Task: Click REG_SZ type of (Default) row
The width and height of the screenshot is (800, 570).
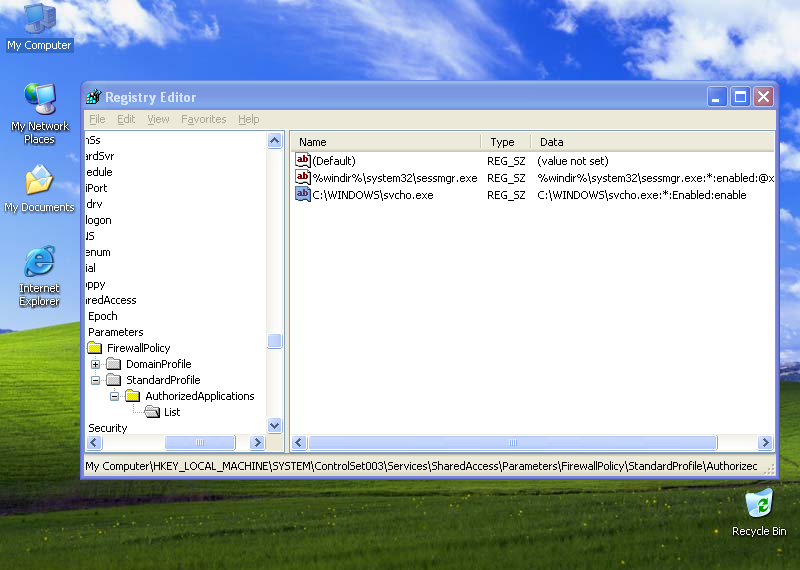Action: coord(506,161)
